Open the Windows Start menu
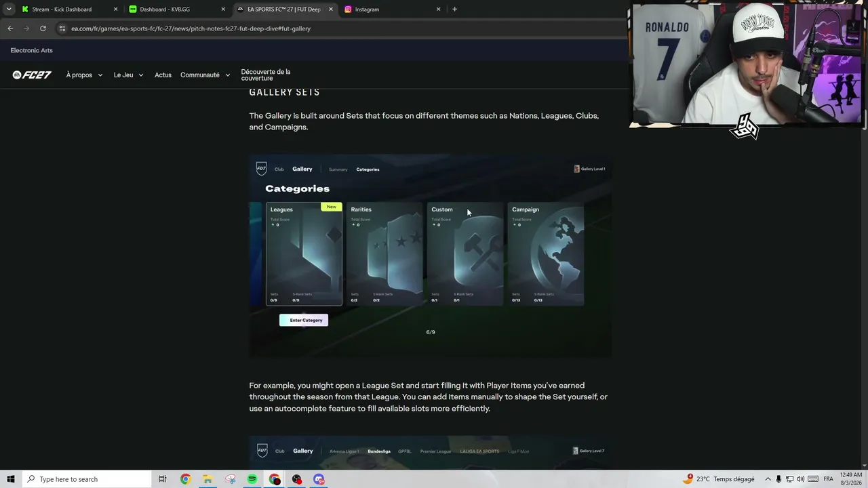This screenshot has width=868, height=488. (x=11, y=479)
